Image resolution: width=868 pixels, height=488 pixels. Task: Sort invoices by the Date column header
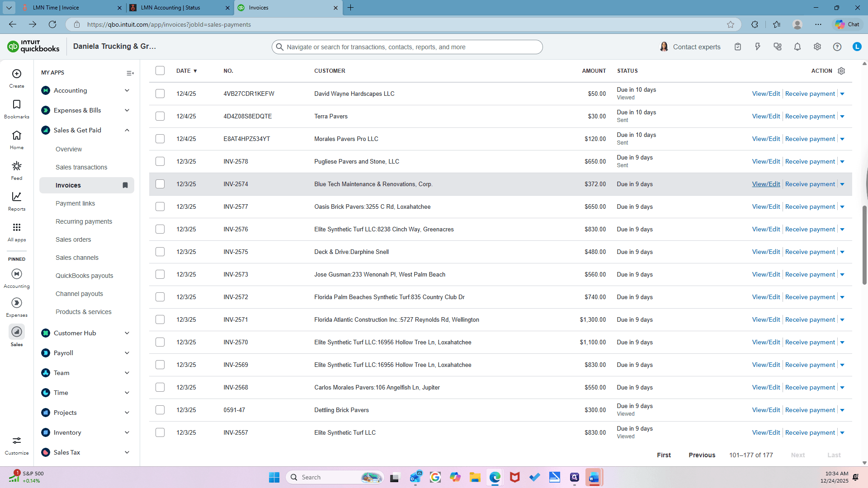[186, 71]
